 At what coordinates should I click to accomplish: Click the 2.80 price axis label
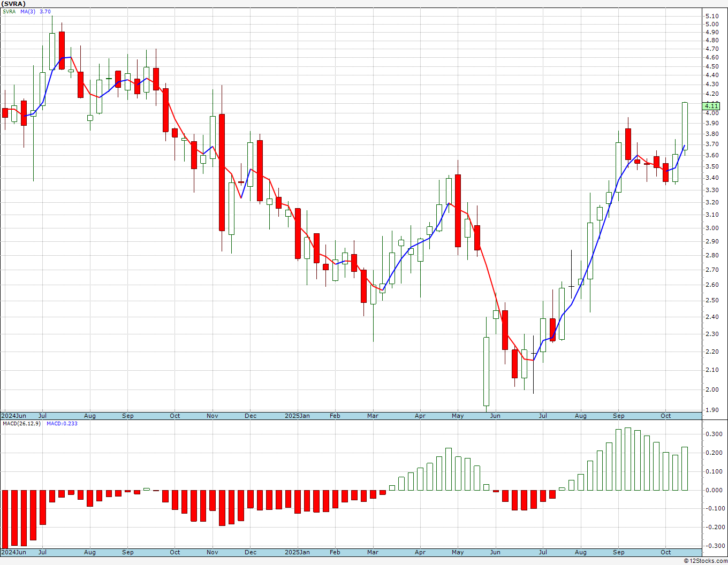point(712,255)
